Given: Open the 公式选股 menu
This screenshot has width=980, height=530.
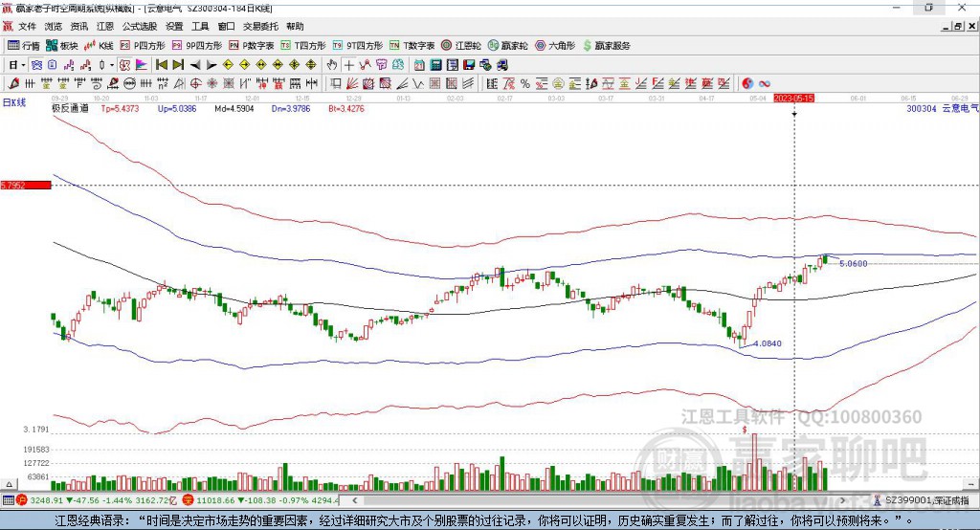Looking at the screenshot, I should click(x=139, y=27).
